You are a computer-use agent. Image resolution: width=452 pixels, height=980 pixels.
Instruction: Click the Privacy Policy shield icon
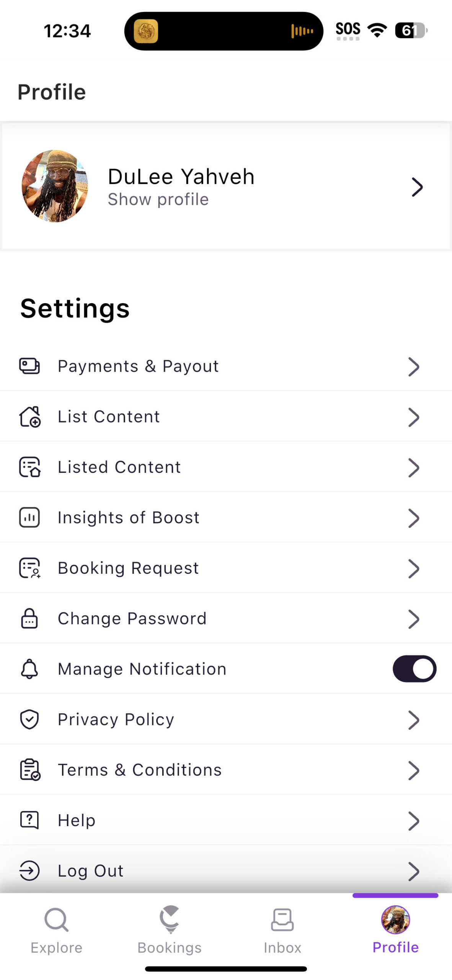(x=29, y=719)
